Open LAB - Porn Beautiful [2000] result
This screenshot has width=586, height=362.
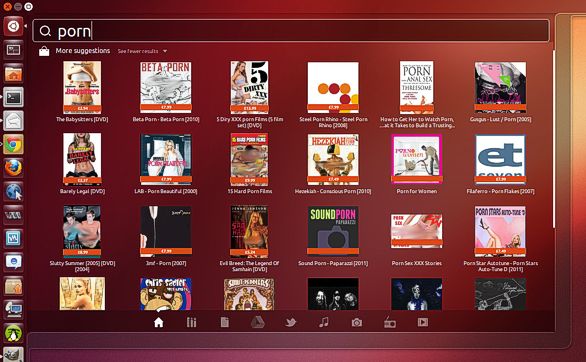click(x=166, y=164)
